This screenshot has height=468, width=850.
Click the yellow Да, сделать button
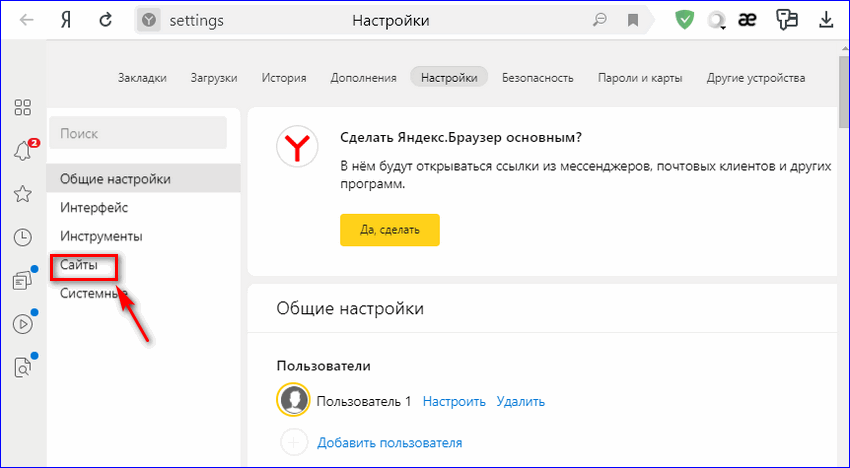click(390, 230)
